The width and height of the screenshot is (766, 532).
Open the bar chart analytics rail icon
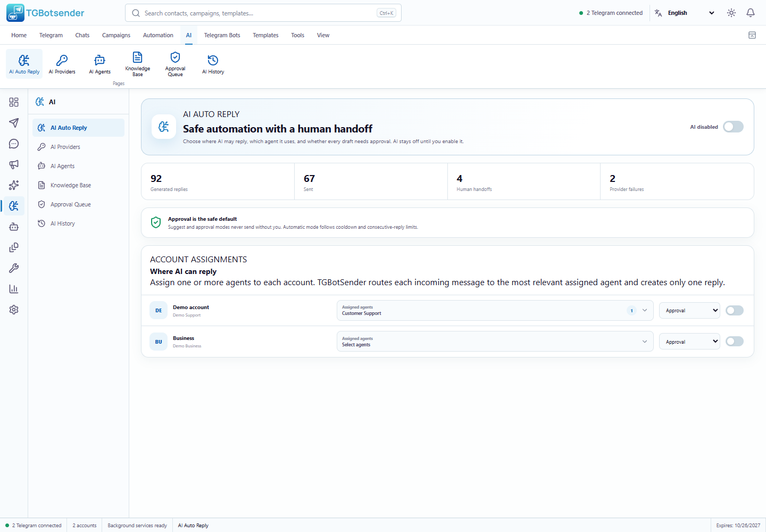tap(14, 289)
